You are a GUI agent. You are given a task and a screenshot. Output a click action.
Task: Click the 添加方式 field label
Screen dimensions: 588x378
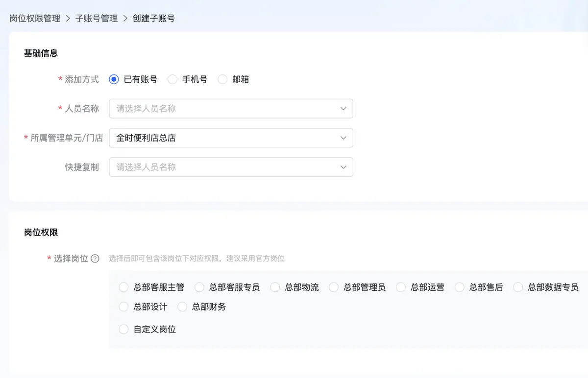(x=82, y=79)
